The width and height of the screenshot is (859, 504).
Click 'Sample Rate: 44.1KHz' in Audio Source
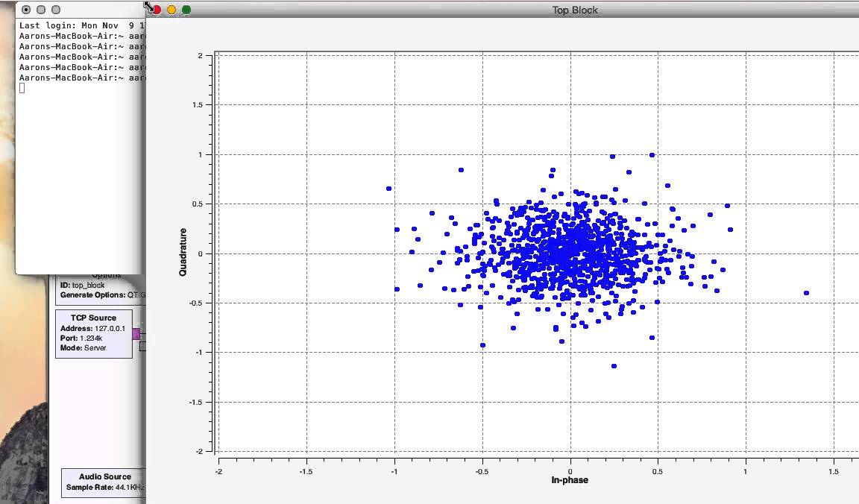pos(106,488)
